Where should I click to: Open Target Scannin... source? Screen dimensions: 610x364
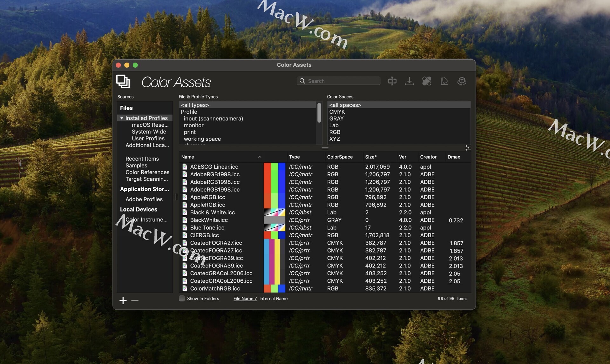point(146,179)
